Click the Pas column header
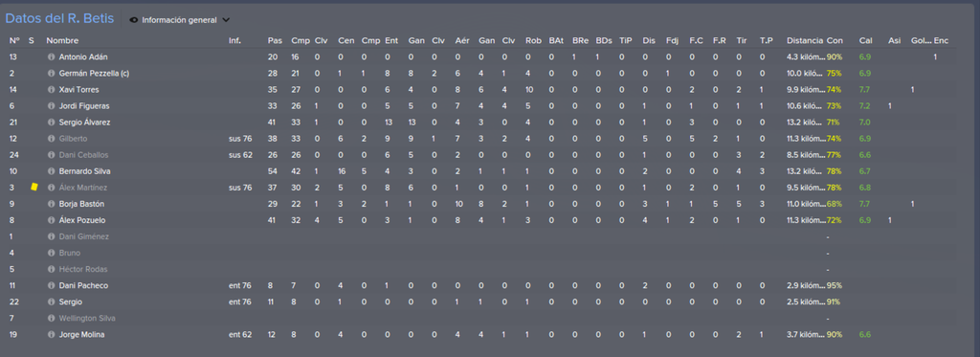The width and height of the screenshot is (980, 357). (x=275, y=40)
